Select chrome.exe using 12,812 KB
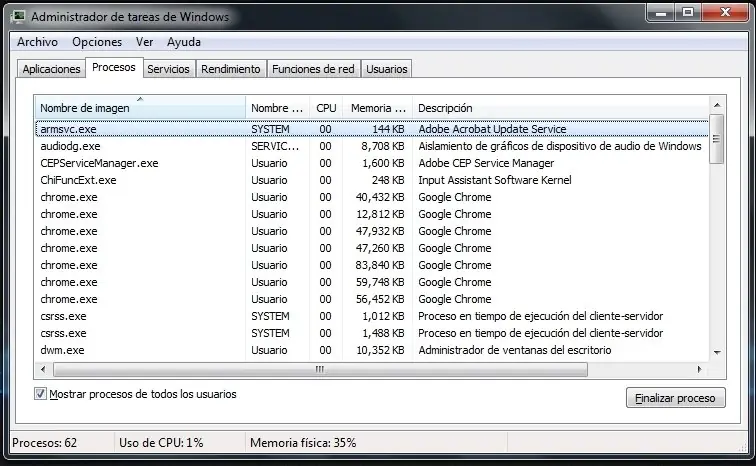The height and width of the screenshot is (466, 756). click(x=372, y=214)
